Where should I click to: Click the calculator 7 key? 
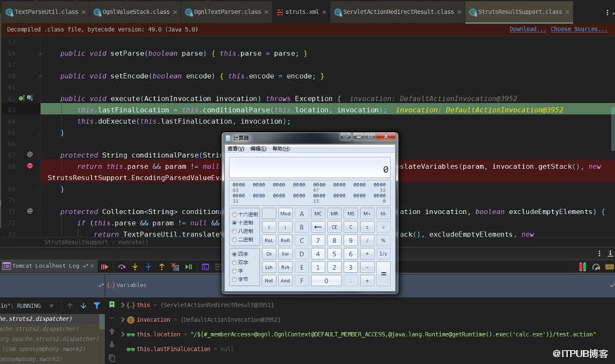[x=318, y=240]
